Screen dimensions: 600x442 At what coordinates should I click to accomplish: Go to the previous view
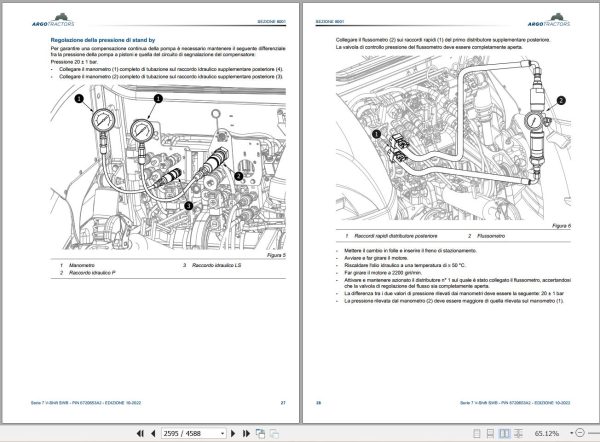pos(261,434)
